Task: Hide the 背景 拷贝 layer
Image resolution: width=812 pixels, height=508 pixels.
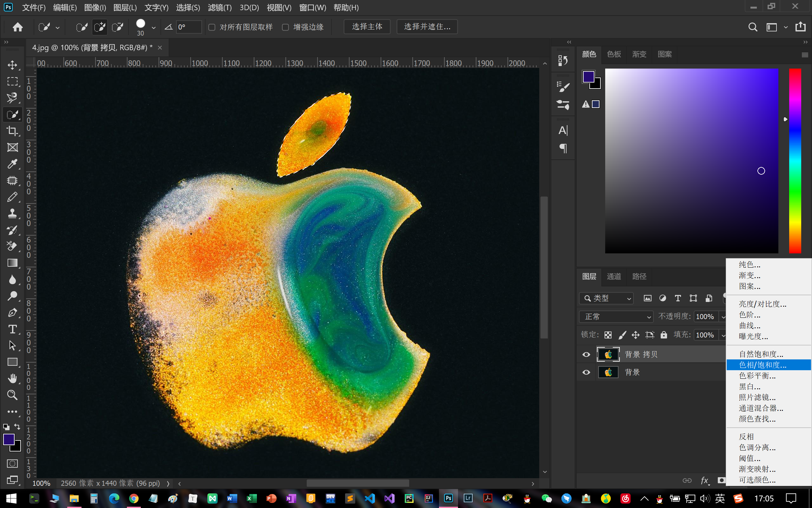Action: pyautogui.click(x=586, y=354)
